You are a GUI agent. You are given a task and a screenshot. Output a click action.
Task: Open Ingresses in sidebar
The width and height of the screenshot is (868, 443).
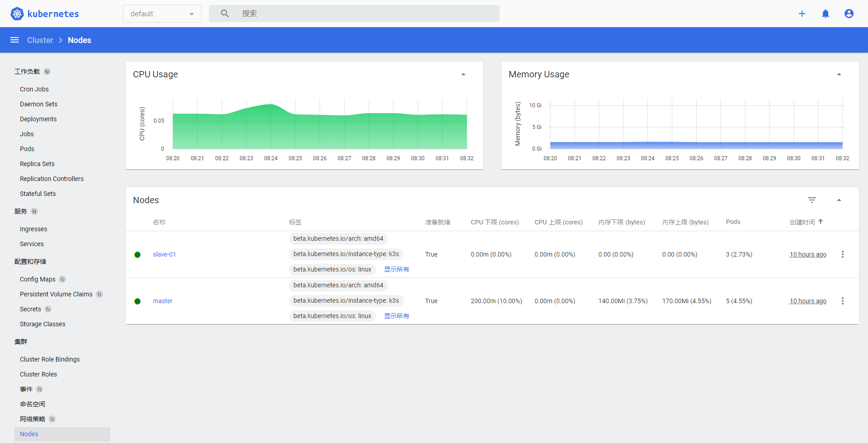33,229
